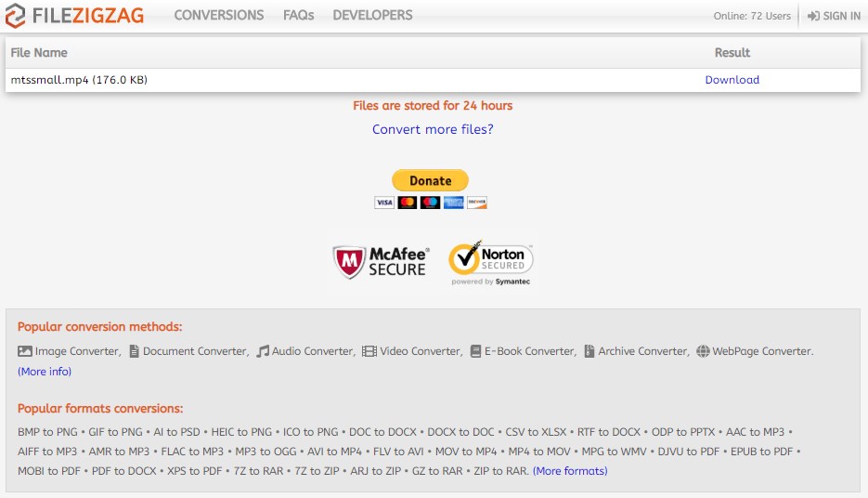The width and height of the screenshot is (868, 498).
Task: Click the Video Converter film icon
Action: (x=369, y=351)
